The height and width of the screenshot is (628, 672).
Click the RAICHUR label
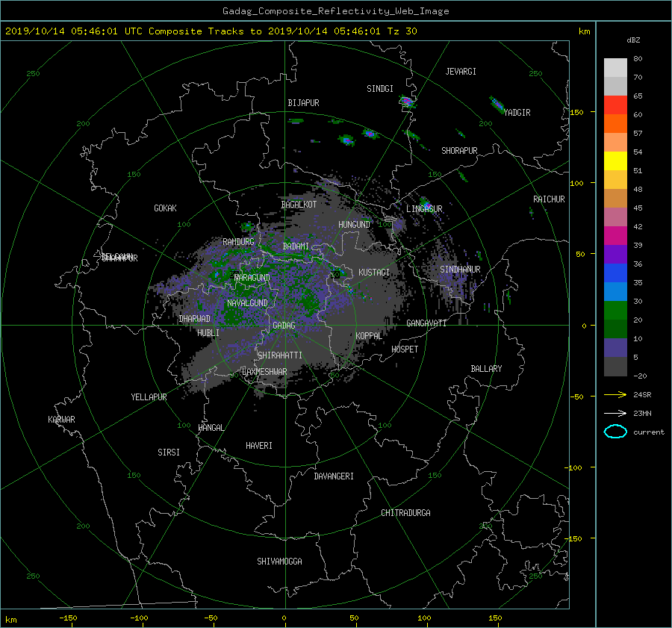[x=549, y=199]
